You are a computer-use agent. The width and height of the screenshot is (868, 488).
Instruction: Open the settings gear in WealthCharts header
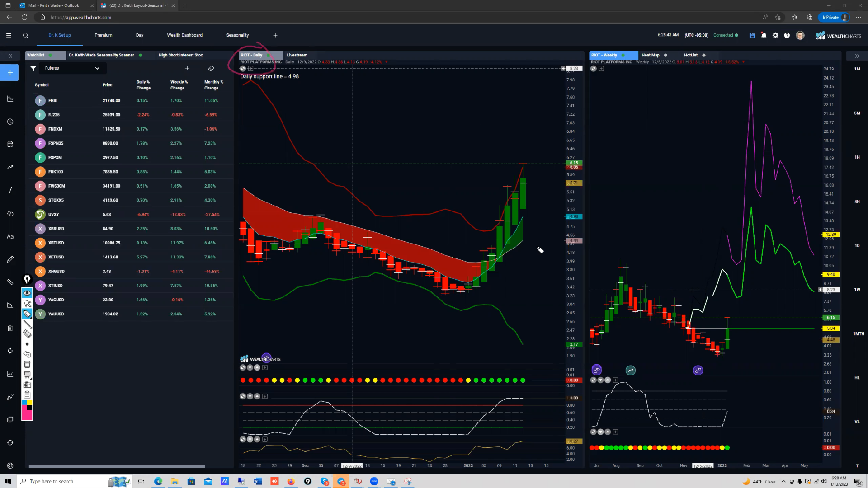click(775, 35)
